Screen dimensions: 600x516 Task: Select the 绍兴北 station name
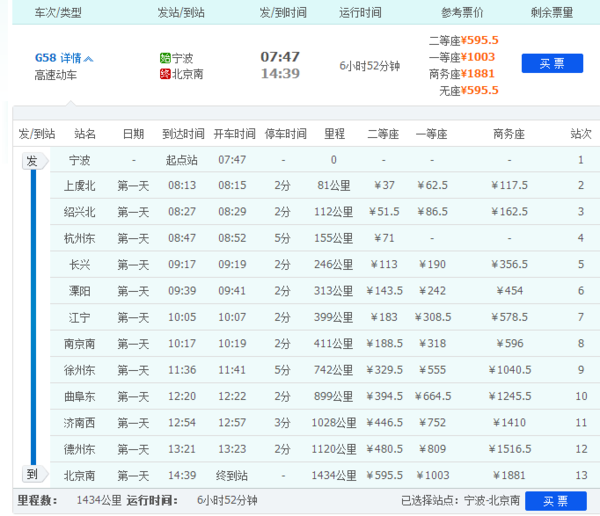[80, 212]
